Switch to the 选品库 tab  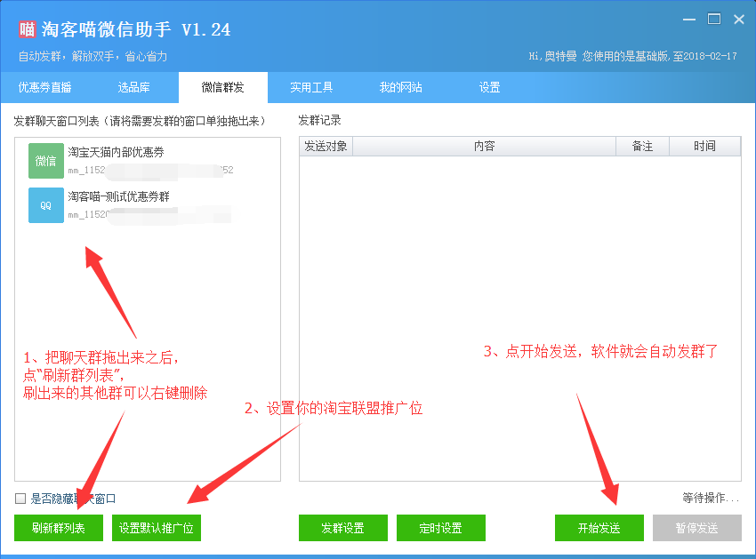134,87
